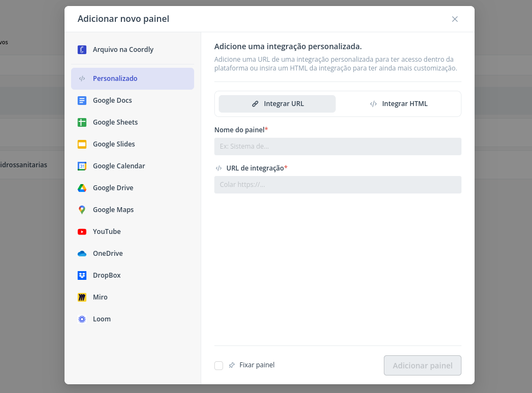The image size is (532, 393).
Task: Switch to the Integrar HTML tab
Action: (399, 104)
